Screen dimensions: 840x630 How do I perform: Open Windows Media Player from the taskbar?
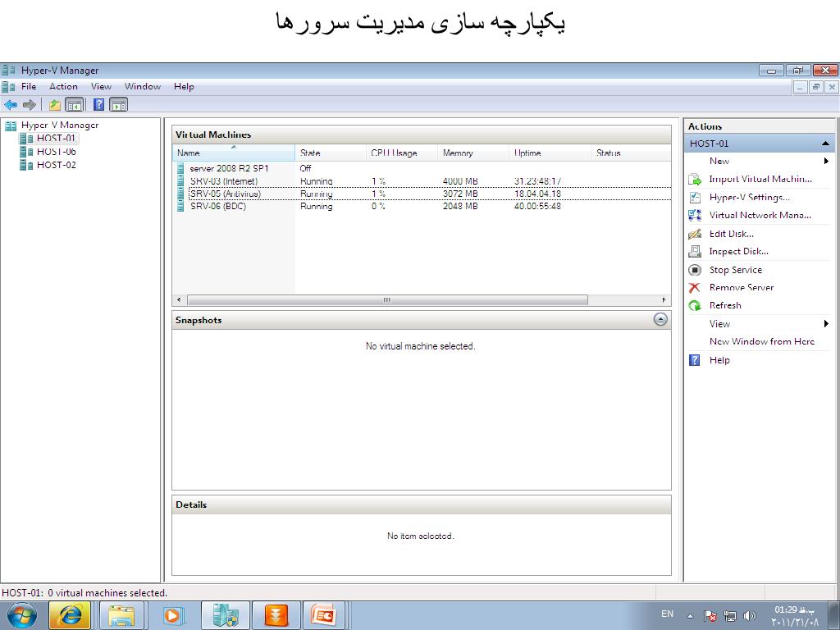(173, 615)
